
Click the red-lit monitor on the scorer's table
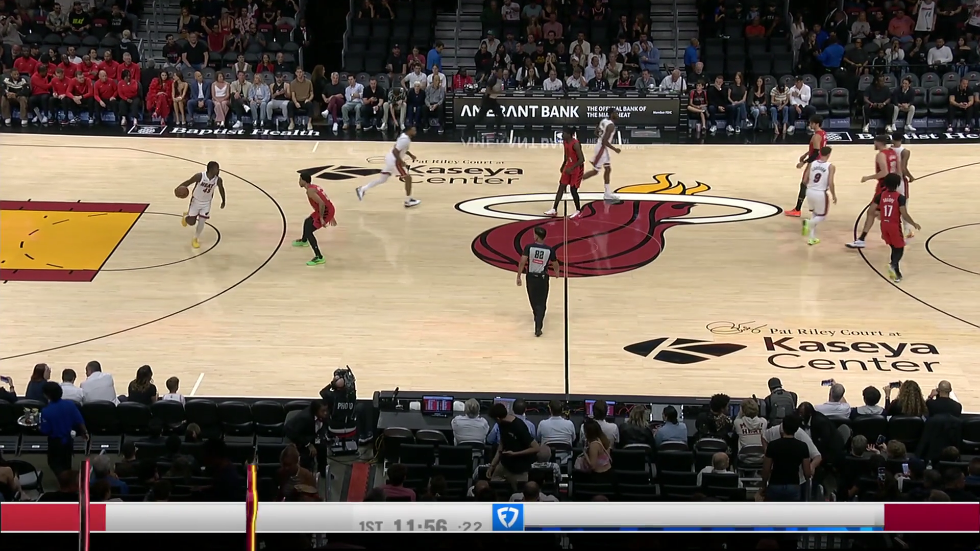click(437, 405)
